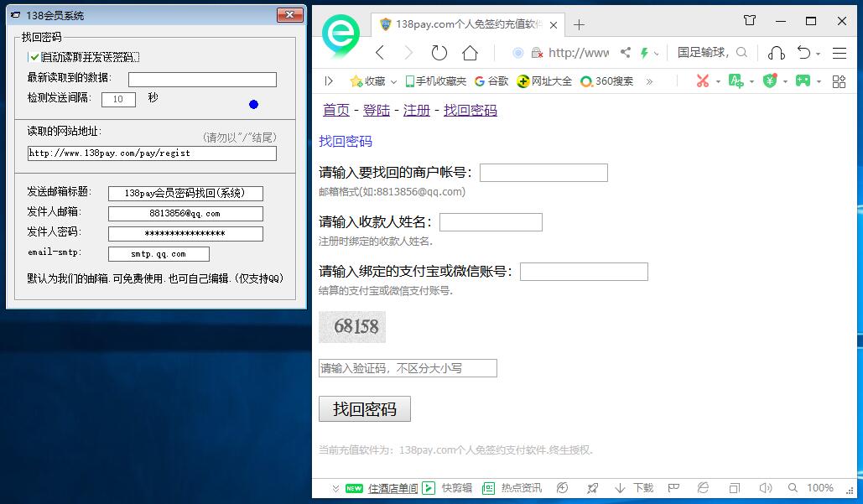Open the extensions grid icon

(x=839, y=81)
